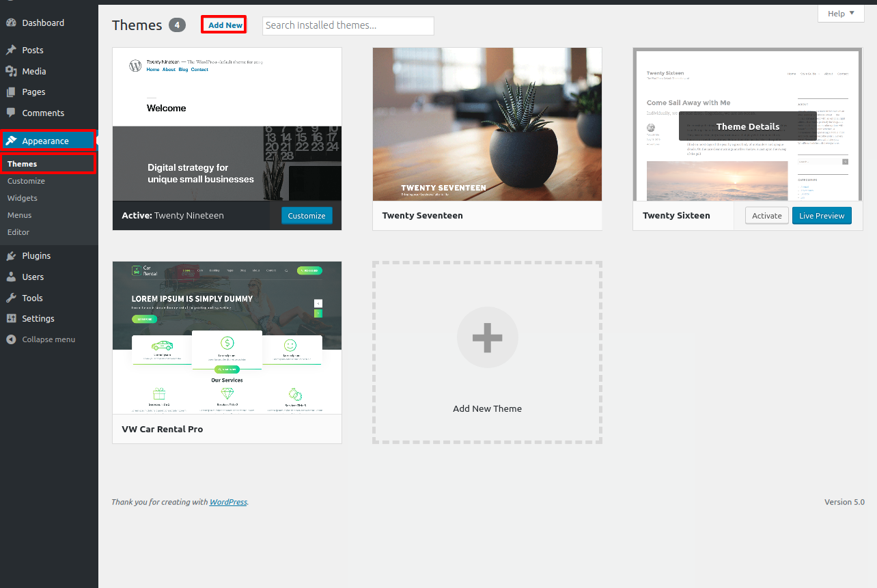This screenshot has height=588, width=877.
Task: Activate the Twenty Sixteen theme
Action: point(766,216)
